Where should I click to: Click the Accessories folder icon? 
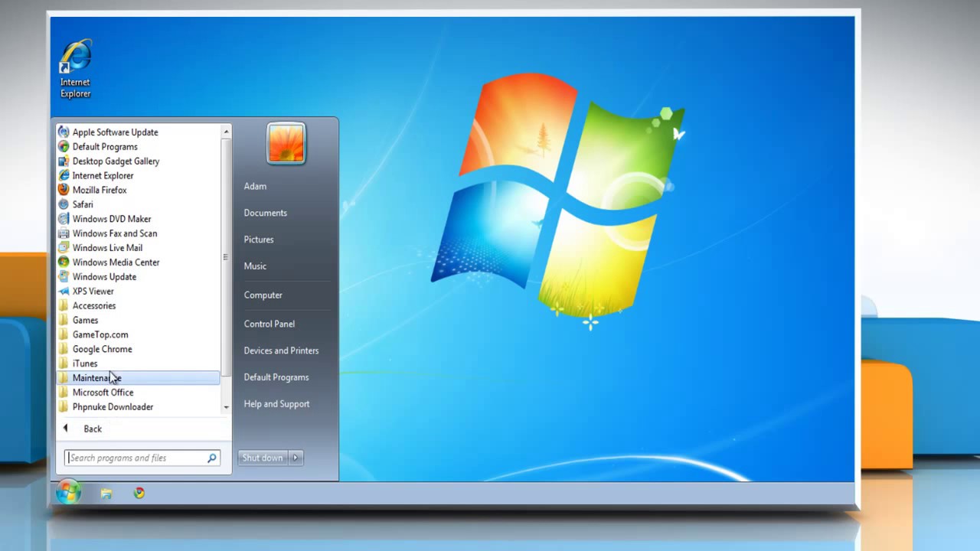[x=64, y=306]
